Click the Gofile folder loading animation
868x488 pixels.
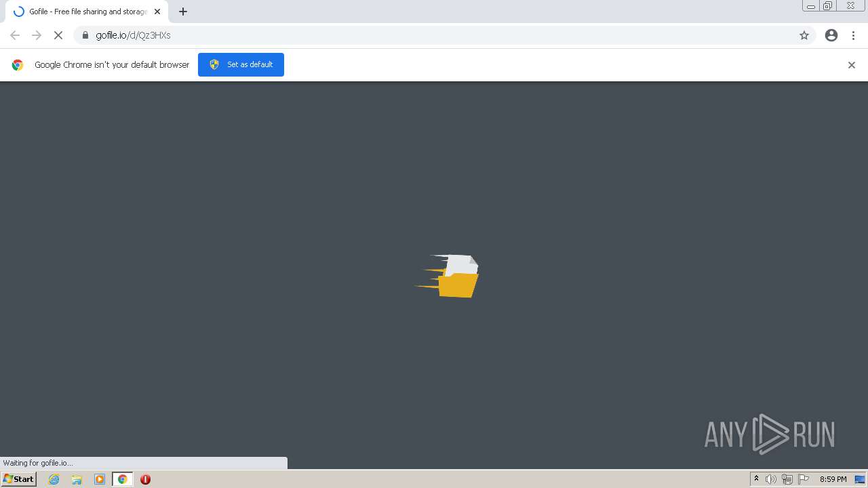(x=448, y=276)
